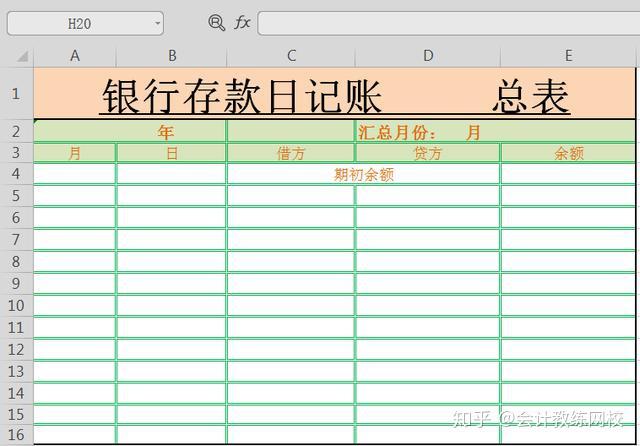Select row 10 header
Image resolution: width=640 pixels, height=446 pixels.
[x=16, y=306]
